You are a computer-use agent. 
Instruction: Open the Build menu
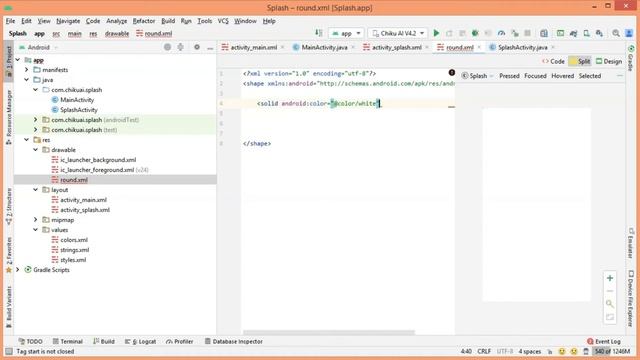[168, 21]
